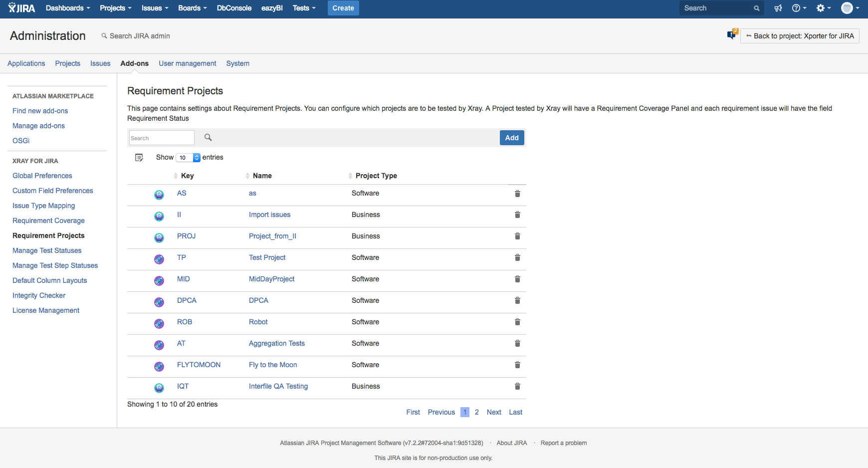This screenshot has width=868, height=468.
Task: Open Find new add-ons link
Action: [x=40, y=111]
